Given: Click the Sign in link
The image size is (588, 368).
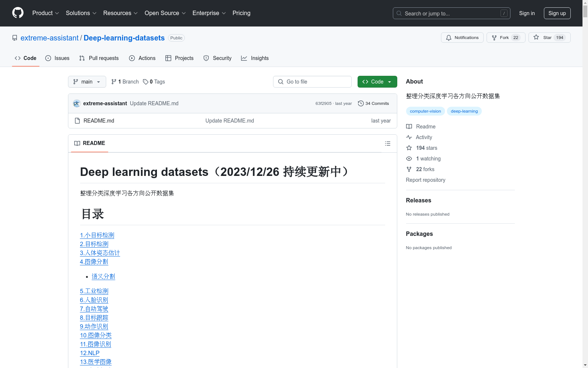Looking at the screenshot, I should 527,13.
